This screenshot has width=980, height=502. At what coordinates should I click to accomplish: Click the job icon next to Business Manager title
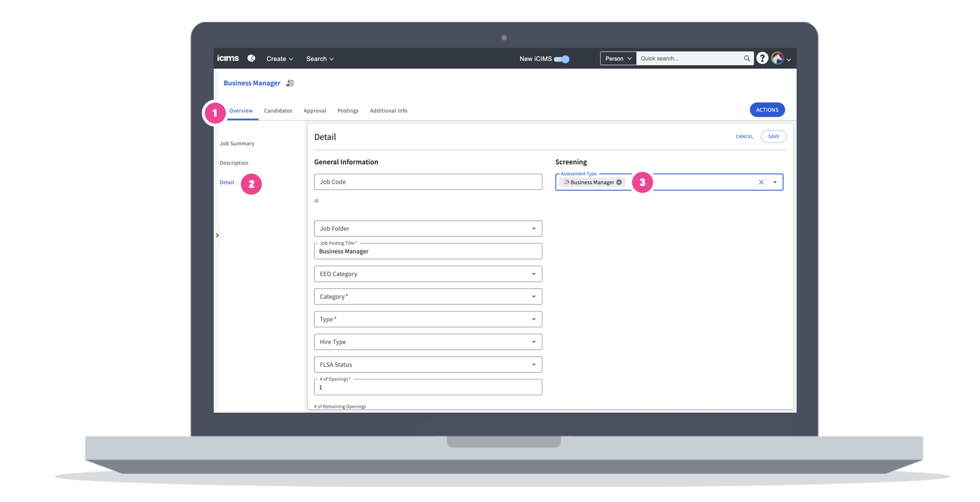pos(290,83)
